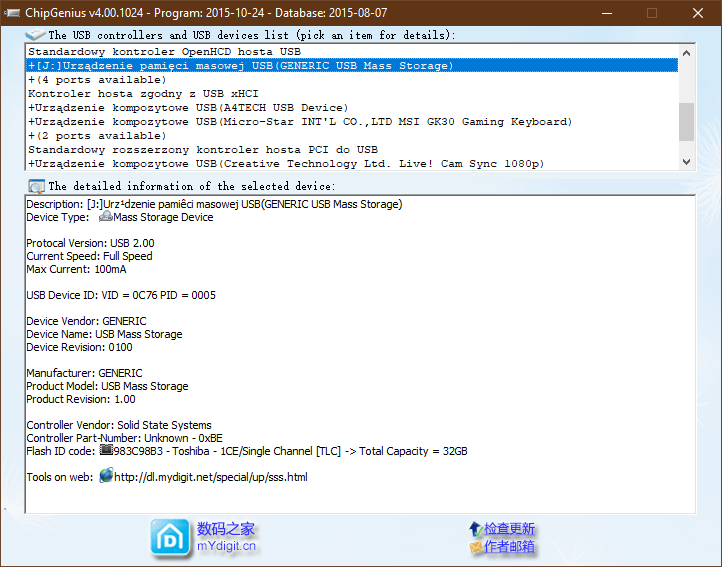722x567 pixels.
Task: Select Standardowy rozszerzony kontroler hosta PCI row
Action: 352,150
